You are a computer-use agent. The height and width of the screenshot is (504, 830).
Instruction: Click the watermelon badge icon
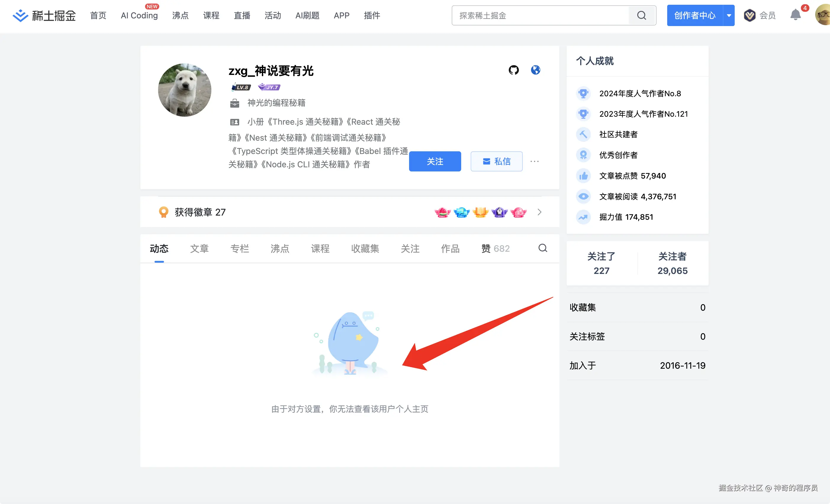442,212
